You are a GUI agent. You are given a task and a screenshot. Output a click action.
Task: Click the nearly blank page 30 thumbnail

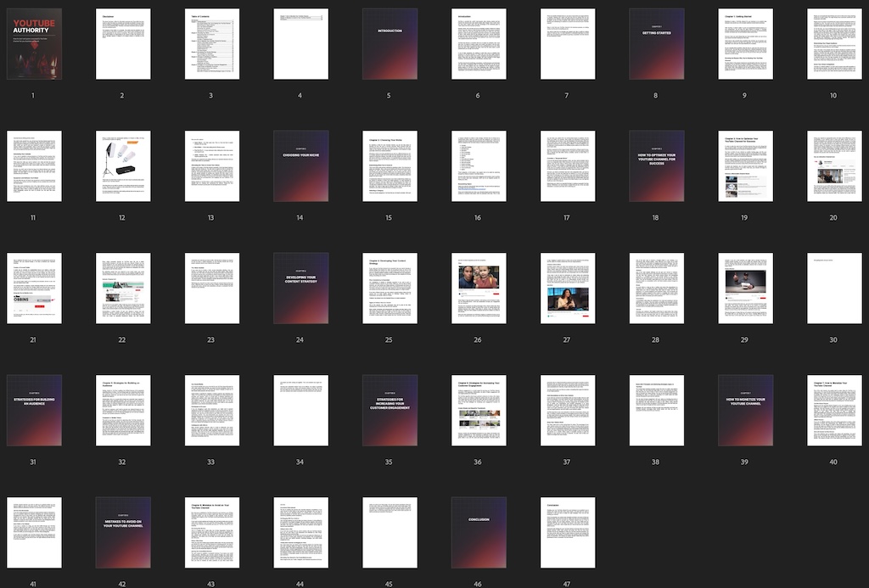[833, 288]
